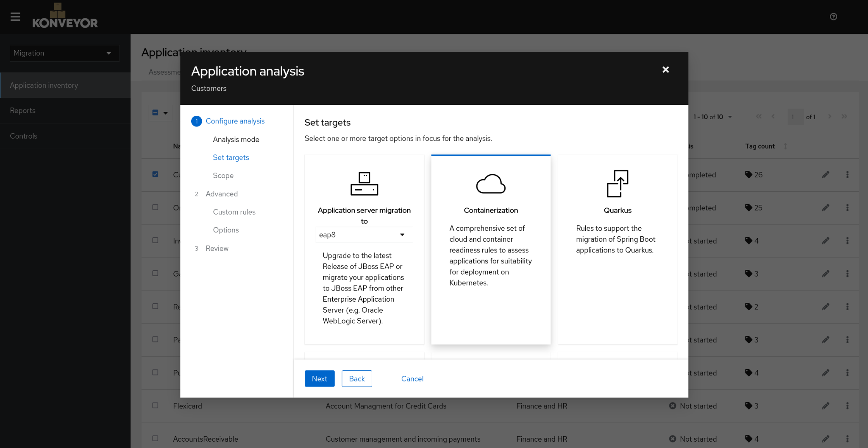Screen dimensions: 868x448
Task: Go to Analysis mode wizard step
Action: [x=236, y=140]
